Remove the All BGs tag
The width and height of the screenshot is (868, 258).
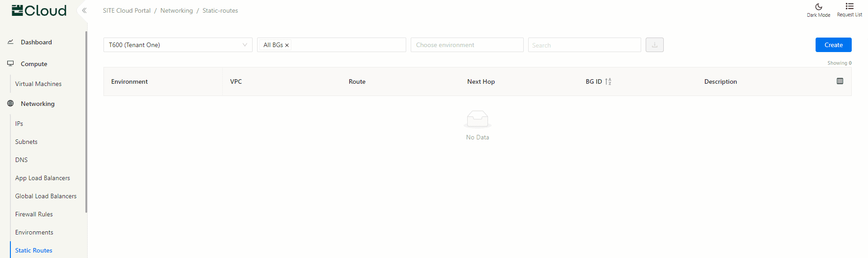coord(287,45)
